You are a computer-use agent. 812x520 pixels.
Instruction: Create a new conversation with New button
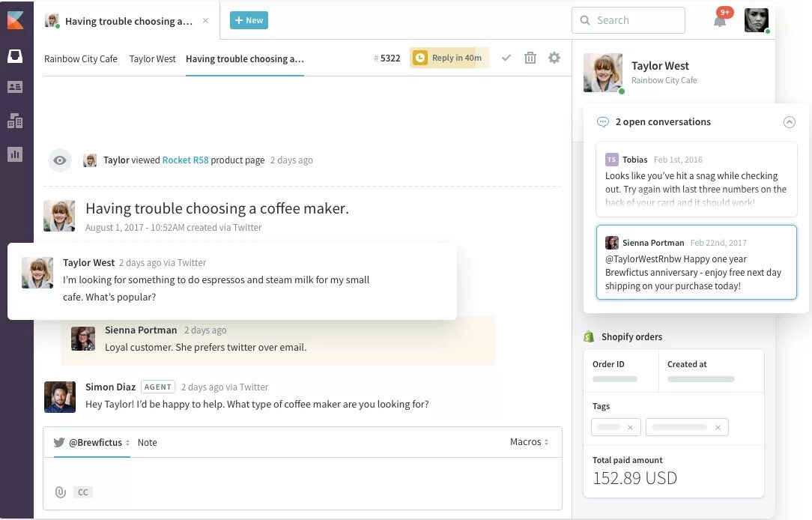(249, 20)
